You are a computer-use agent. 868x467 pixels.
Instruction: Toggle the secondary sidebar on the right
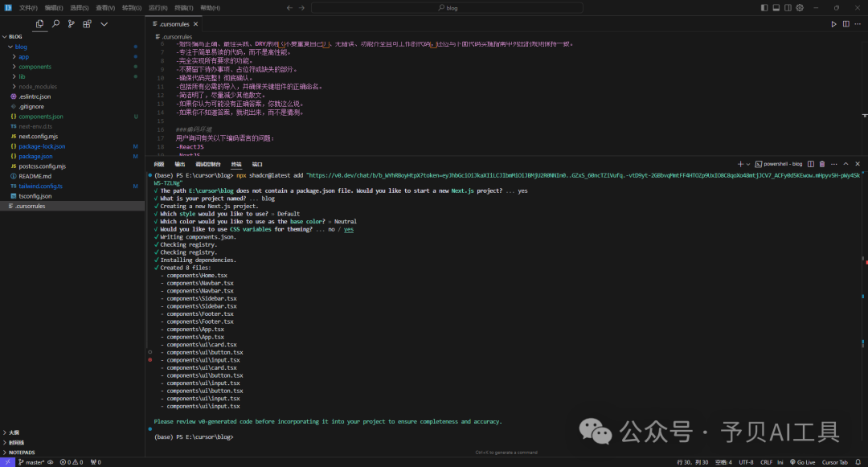point(788,8)
